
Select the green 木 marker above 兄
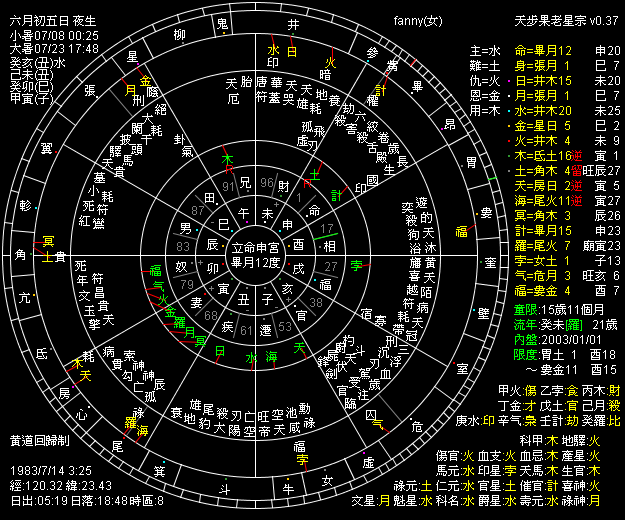pyautogui.click(x=226, y=158)
